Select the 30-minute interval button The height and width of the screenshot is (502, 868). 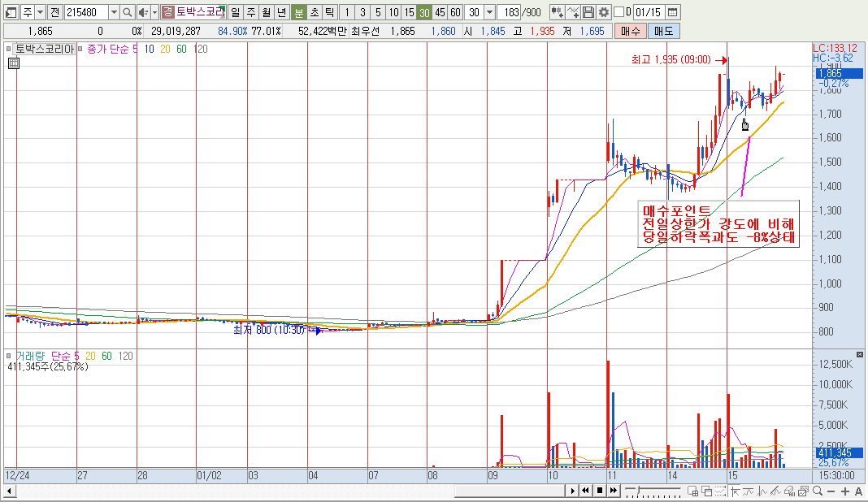(424, 12)
